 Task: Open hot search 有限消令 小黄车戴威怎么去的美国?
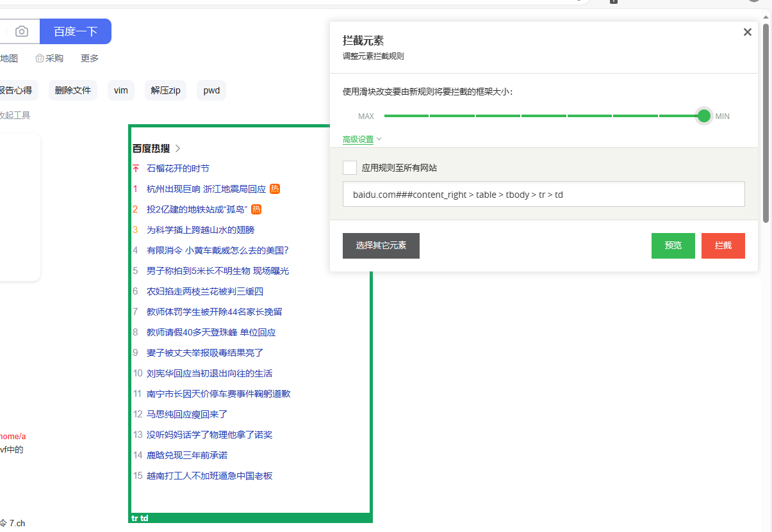coord(218,250)
